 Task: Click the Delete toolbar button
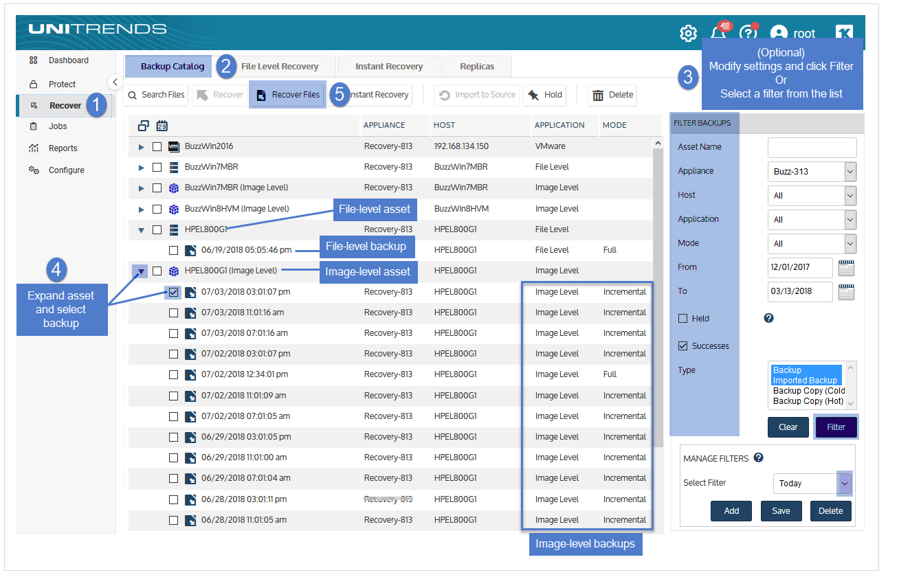coord(612,95)
